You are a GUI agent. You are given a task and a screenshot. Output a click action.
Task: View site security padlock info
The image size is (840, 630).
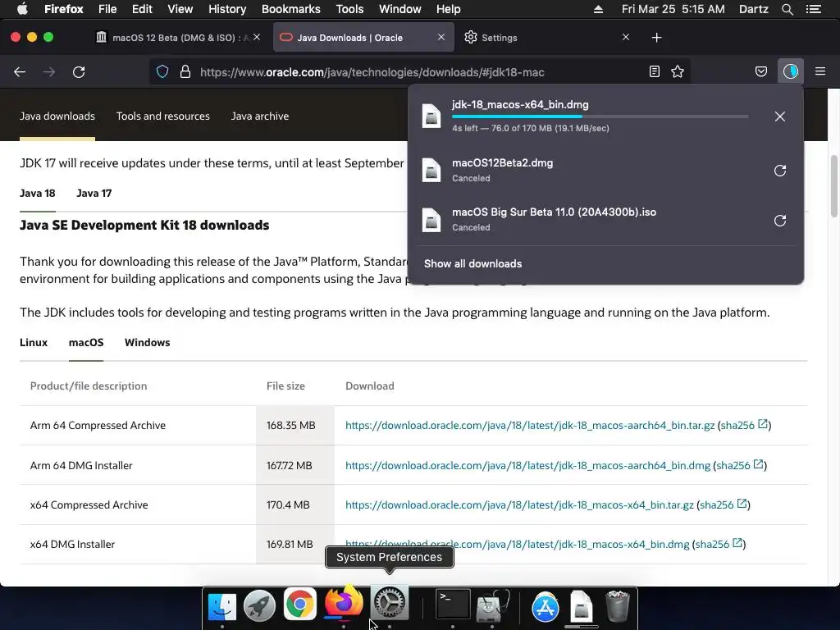(x=185, y=72)
